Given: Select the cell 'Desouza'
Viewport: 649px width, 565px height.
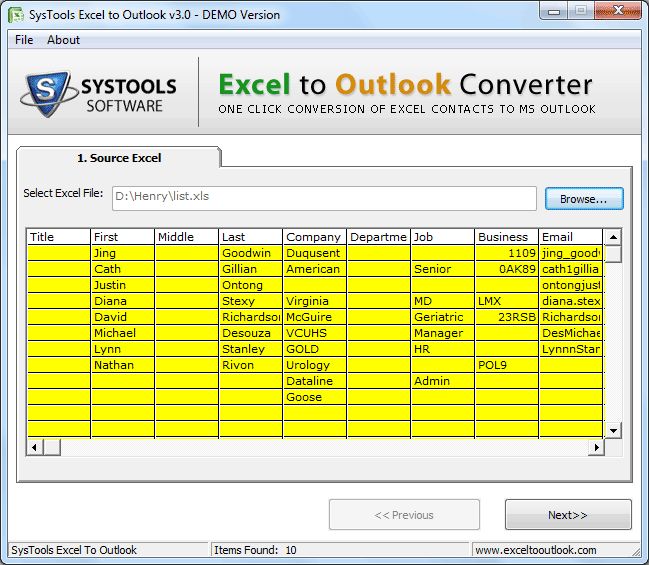Looking at the screenshot, I should [x=250, y=333].
